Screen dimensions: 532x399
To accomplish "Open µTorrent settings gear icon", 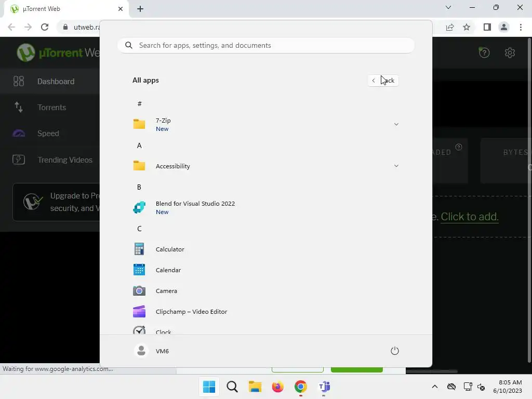I will (510, 52).
